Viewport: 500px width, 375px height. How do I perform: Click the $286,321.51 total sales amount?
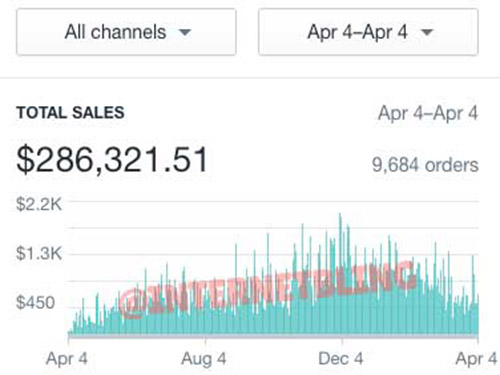point(112,160)
